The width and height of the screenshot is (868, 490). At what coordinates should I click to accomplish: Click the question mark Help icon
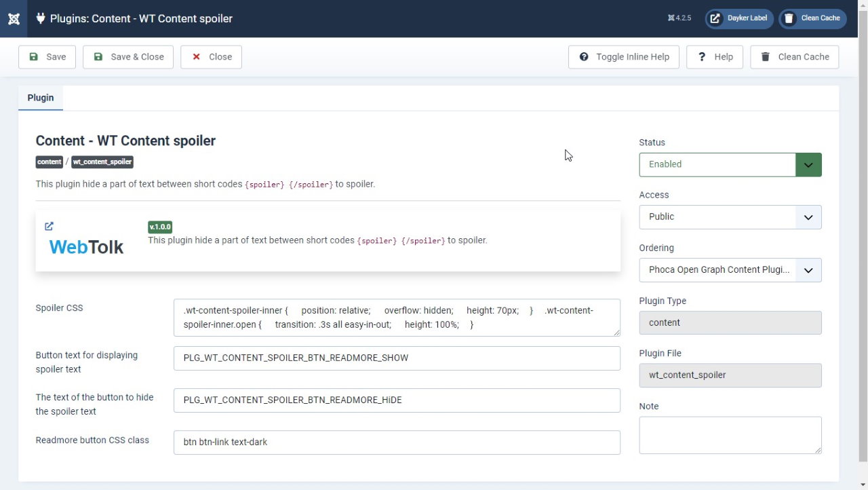[702, 57]
